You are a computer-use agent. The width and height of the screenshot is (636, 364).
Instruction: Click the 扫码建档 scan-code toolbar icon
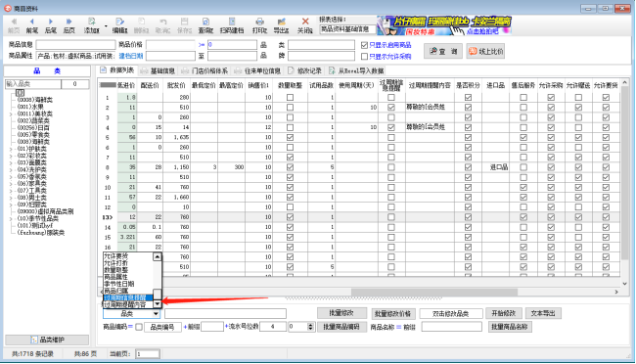pyautogui.click(x=232, y=22)
